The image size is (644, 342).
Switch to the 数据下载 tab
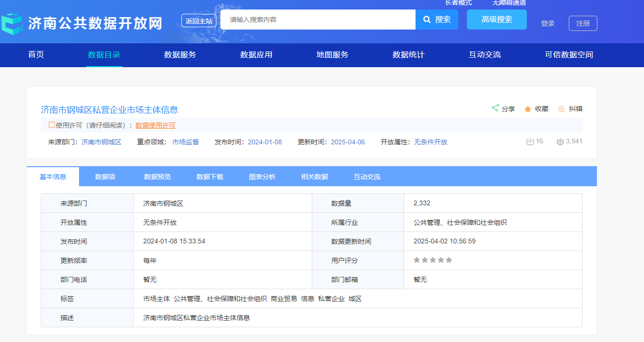coord(210,177)
